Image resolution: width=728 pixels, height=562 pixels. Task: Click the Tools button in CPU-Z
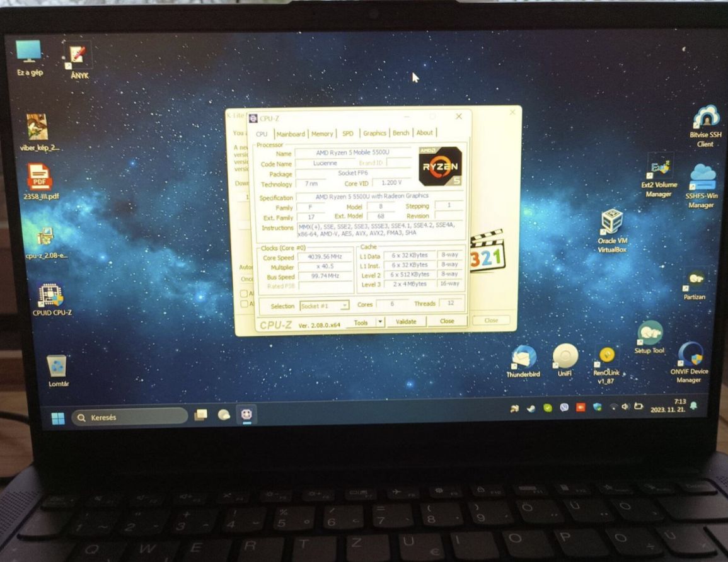click(361, 322)
